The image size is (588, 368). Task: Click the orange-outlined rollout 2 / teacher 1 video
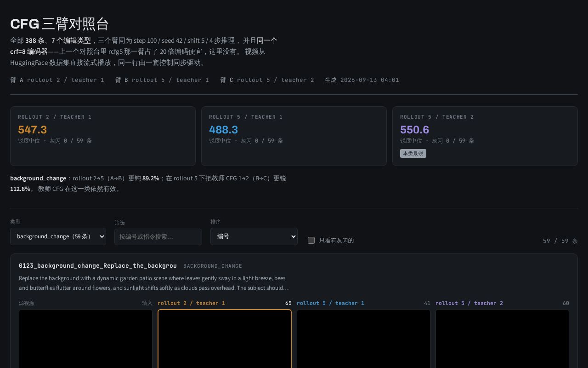[225, 339]
